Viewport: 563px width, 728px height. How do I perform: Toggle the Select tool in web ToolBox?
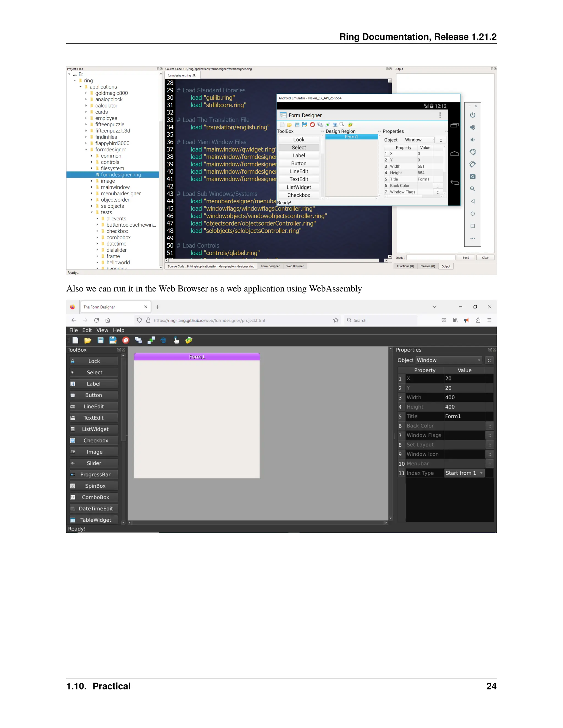94,373
